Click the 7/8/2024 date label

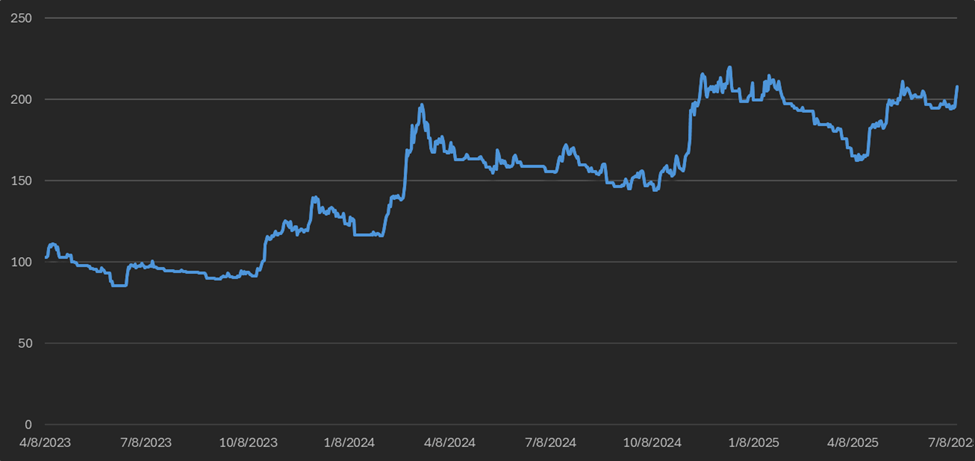551,443
